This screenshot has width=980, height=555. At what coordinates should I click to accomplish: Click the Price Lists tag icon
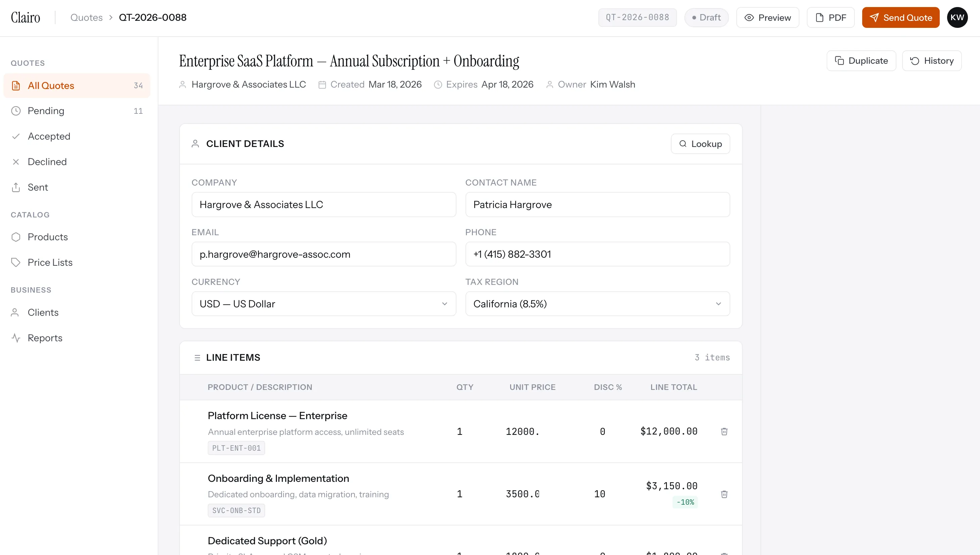coord(16,263)
